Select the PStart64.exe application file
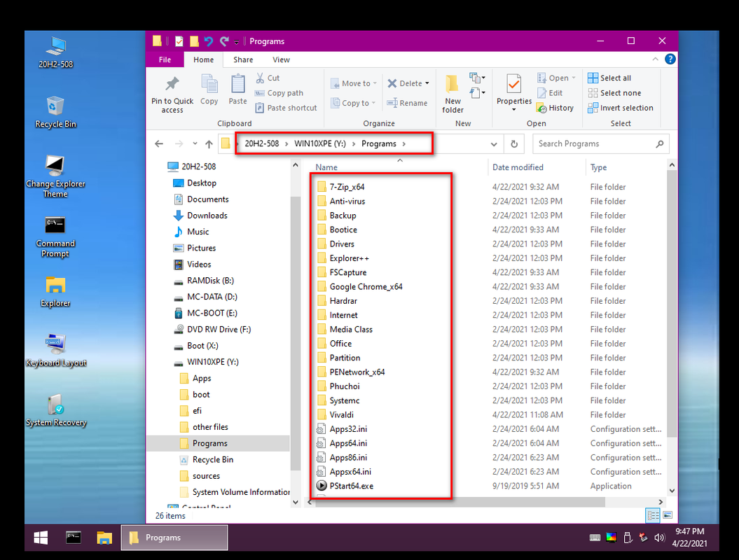 click(x=351, y=486)
